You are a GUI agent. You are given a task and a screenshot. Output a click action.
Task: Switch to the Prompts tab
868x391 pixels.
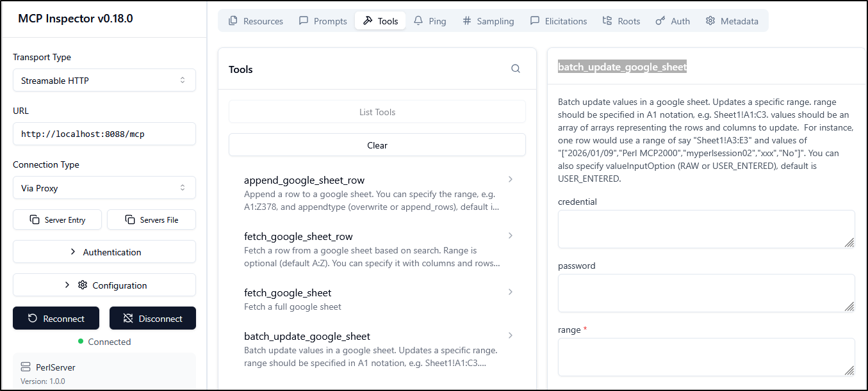pyautogui.click(x=323, y=21)
